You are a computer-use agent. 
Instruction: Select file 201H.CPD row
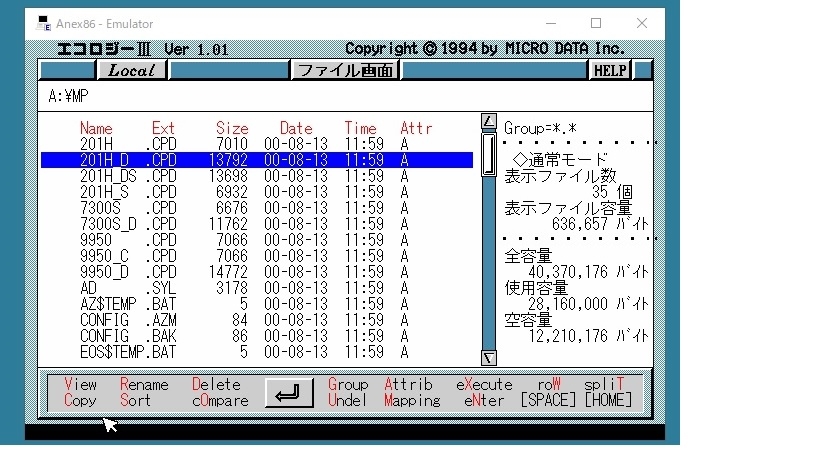coord(257,144)
